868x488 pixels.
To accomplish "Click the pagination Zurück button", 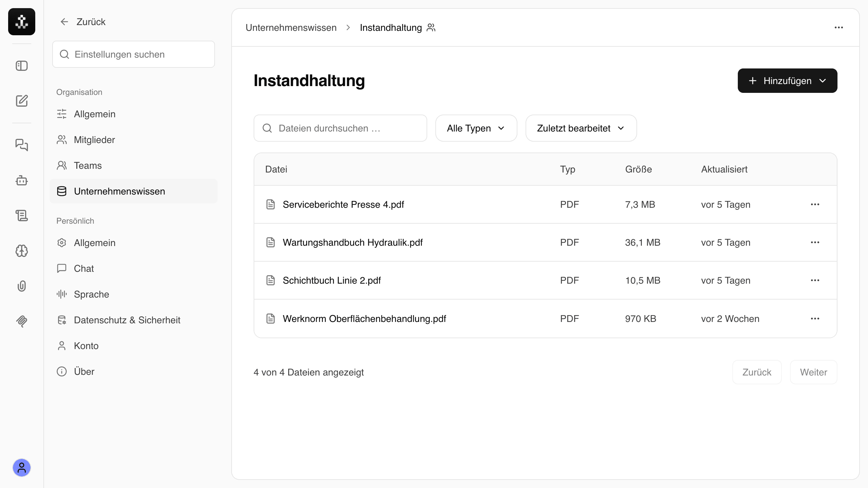I will [757, 372].
